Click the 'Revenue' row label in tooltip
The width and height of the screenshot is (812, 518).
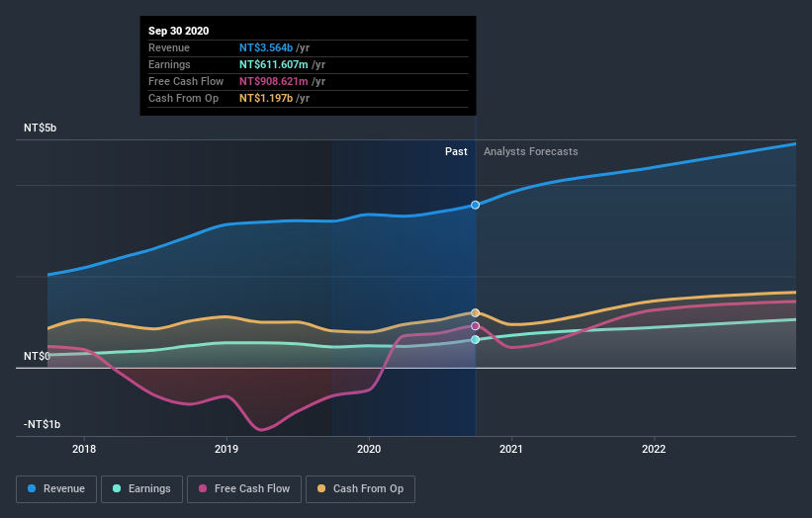(x=169, y=47)
